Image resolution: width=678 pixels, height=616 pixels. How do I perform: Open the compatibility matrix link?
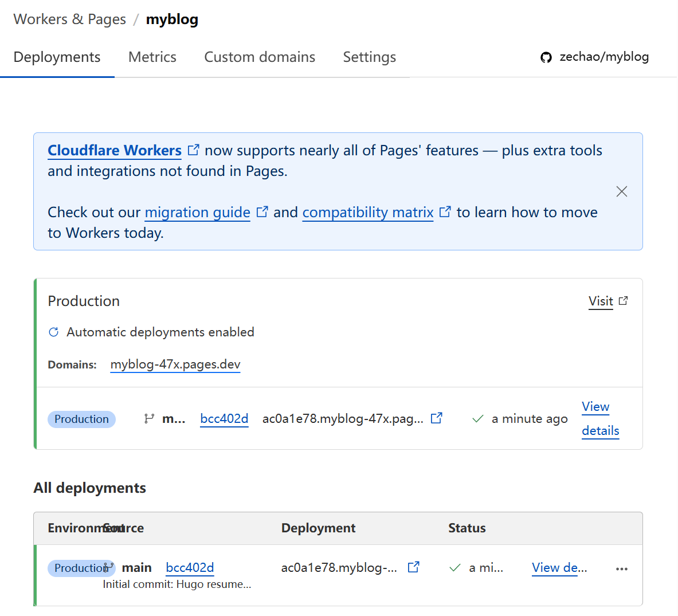[x=368, y=212]
